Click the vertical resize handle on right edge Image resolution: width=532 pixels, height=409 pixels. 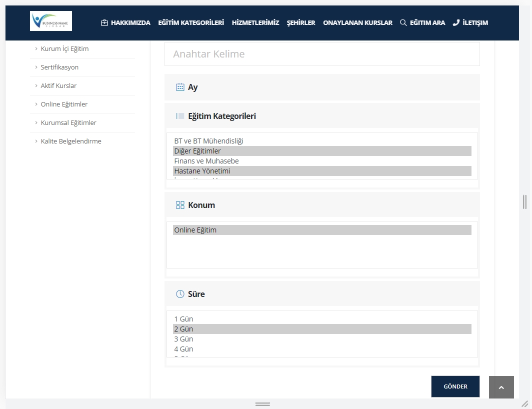coord(524,202)
